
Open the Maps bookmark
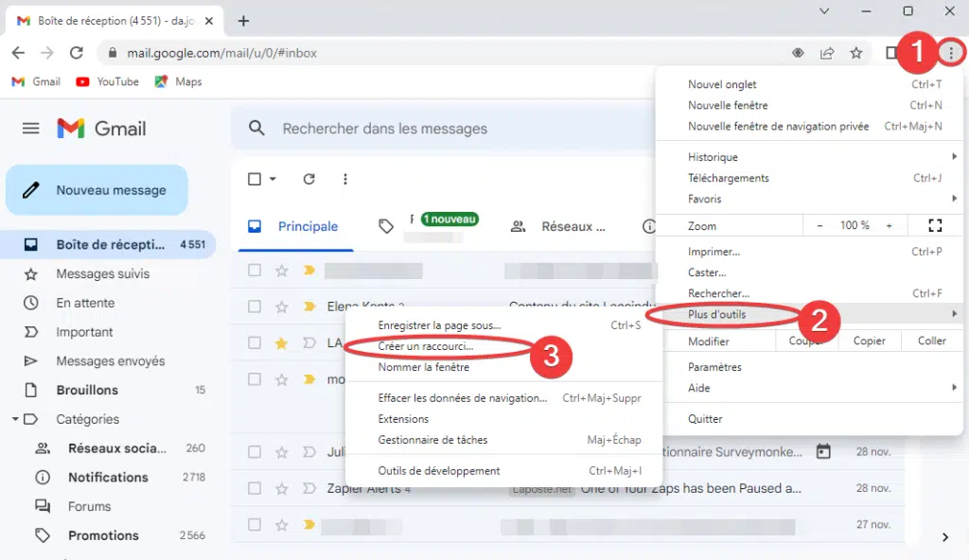(178, 81)
